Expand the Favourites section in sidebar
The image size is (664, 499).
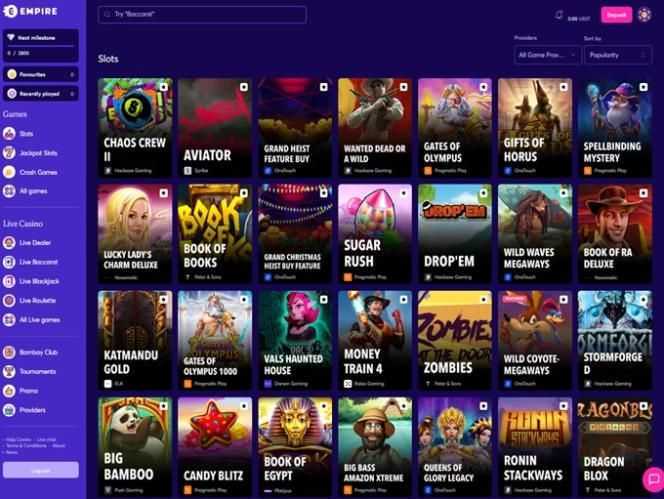pyautogui.click(x=41, y=75)
